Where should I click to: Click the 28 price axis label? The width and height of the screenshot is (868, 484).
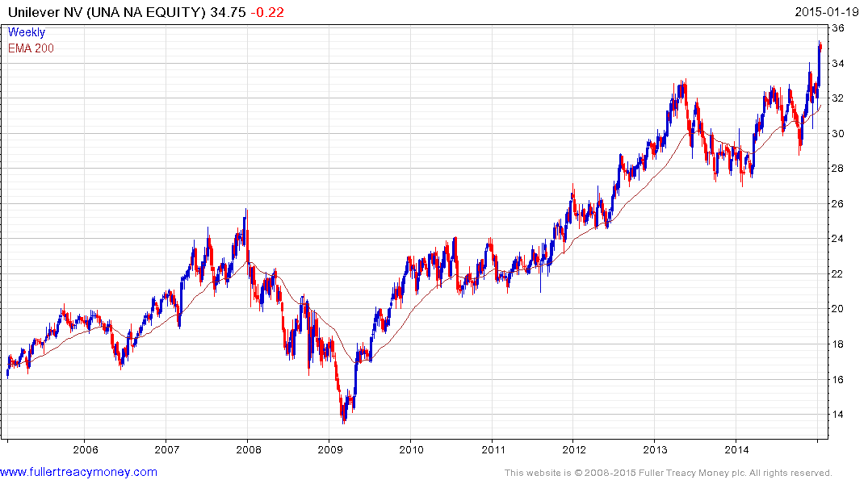(x=838, y=169)
